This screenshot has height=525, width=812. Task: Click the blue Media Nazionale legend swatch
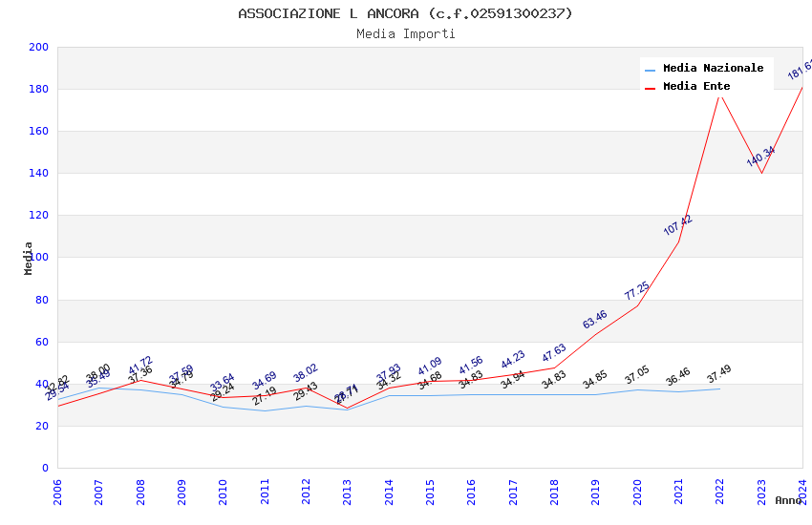pos(650,70)
